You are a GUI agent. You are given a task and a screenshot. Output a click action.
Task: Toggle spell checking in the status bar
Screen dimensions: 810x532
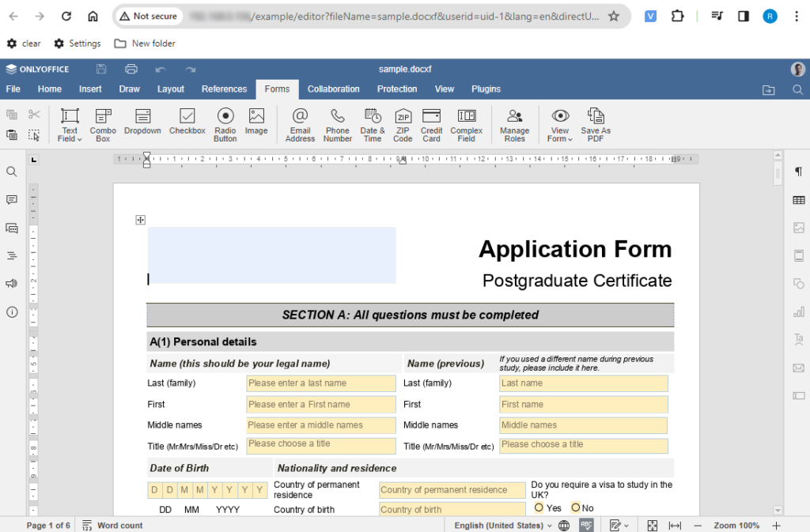(x=586, y=525)
